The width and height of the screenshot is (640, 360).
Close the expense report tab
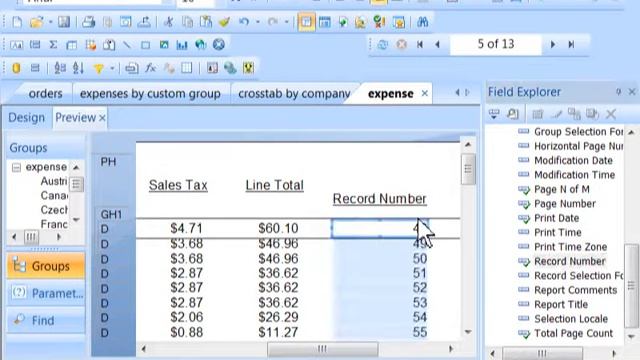424,93
